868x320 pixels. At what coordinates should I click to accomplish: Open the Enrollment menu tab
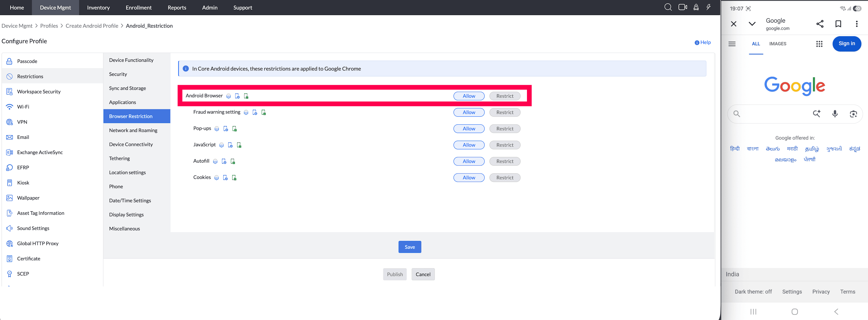[x=138, y=7]
